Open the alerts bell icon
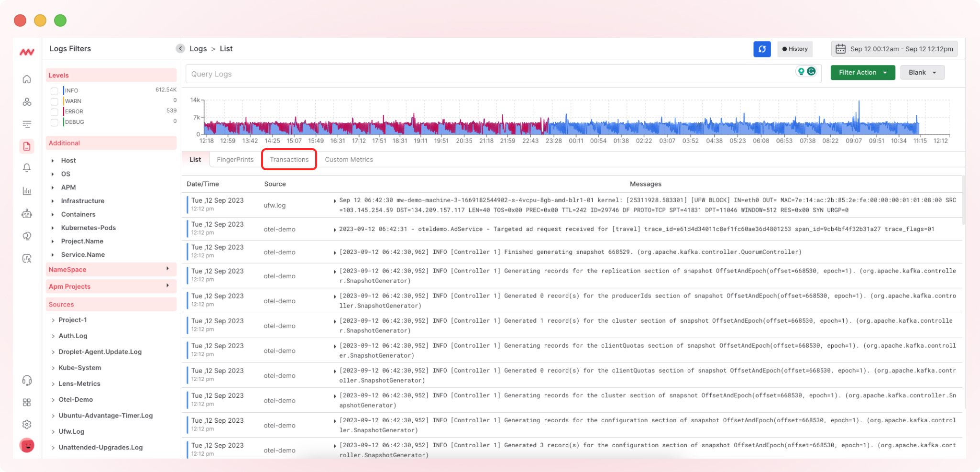980x472 pixels. point(27,168)
